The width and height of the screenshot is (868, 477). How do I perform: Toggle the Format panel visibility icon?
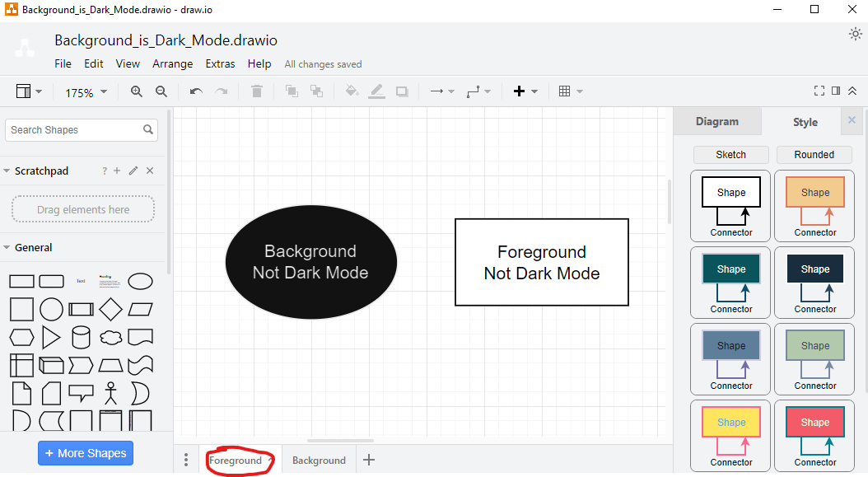pos(835,91)
